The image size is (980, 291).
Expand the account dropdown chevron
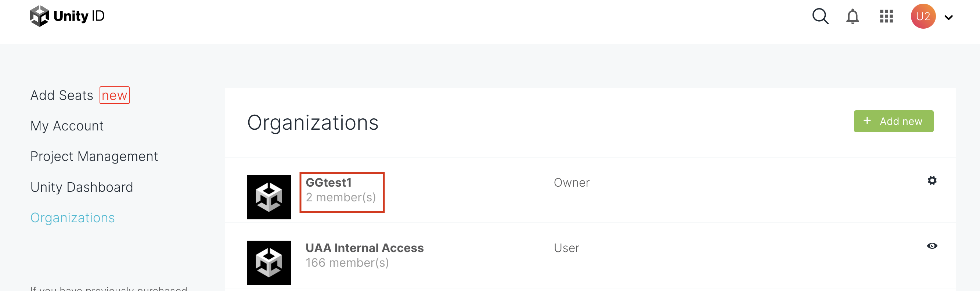pos(949,18)
